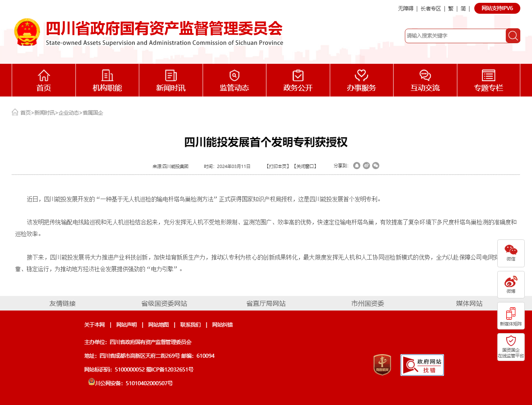Click the 主办单位 sponsor text in footer
The height and width of the screenshot is (405, 532).
tap(138, 342)
